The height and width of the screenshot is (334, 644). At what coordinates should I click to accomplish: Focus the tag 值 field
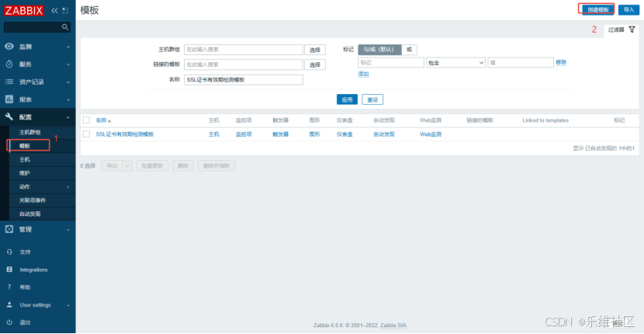pyautogui.click(x=521, y=62)
